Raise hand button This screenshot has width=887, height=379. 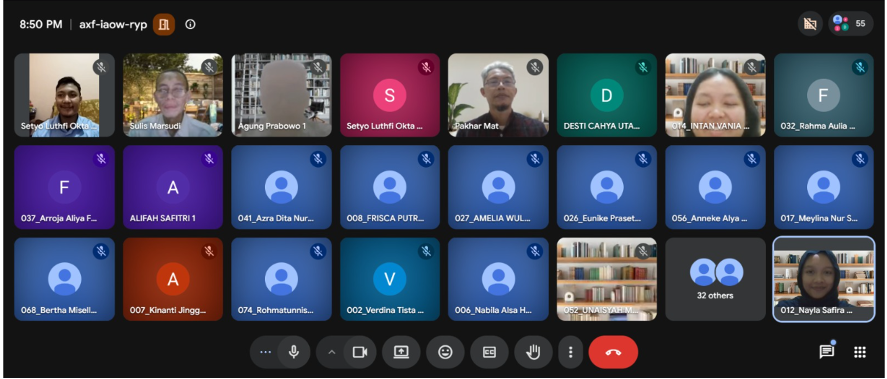coord(533,352)
